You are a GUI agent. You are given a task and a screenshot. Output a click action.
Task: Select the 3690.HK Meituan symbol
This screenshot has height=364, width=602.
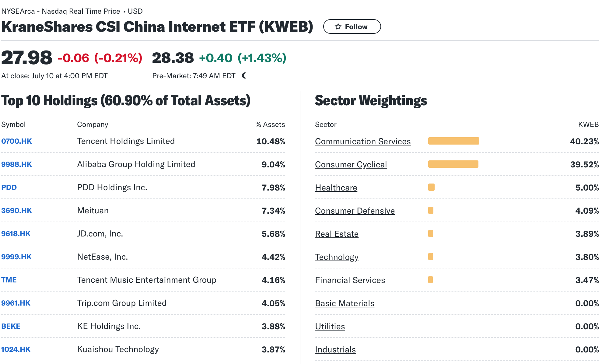coord(16,211)
